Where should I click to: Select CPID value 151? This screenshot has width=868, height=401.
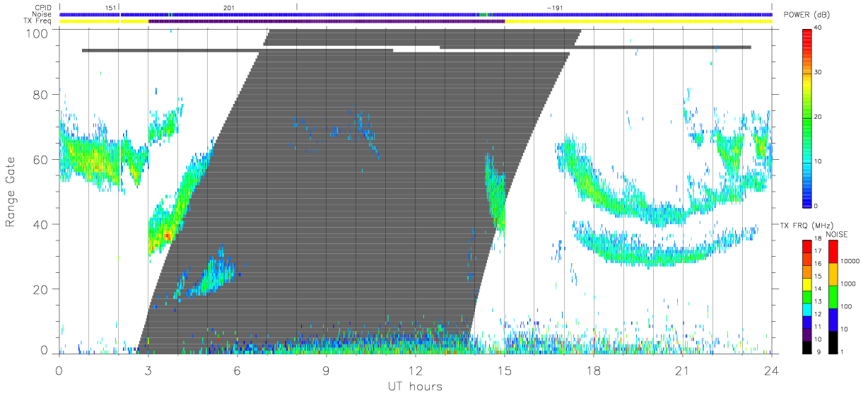[x=110, y=8]
